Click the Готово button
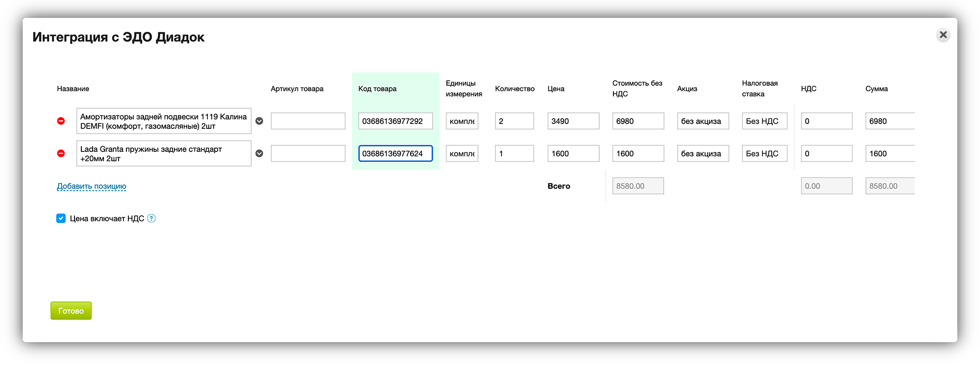The image size is (980, 371). (71, 311)
